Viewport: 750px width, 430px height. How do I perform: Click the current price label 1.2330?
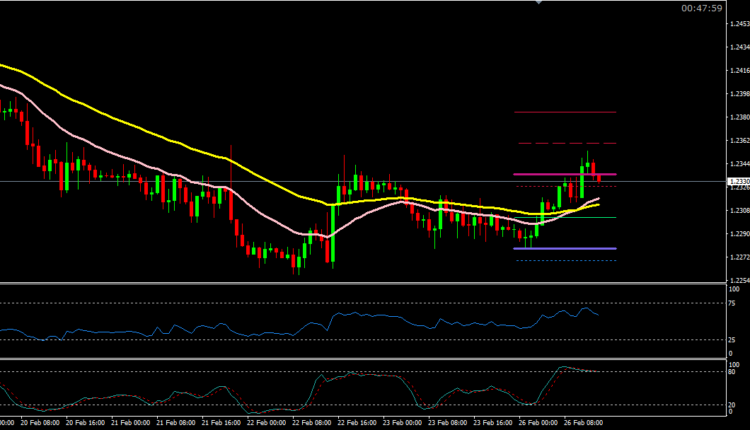coord(734,181)
